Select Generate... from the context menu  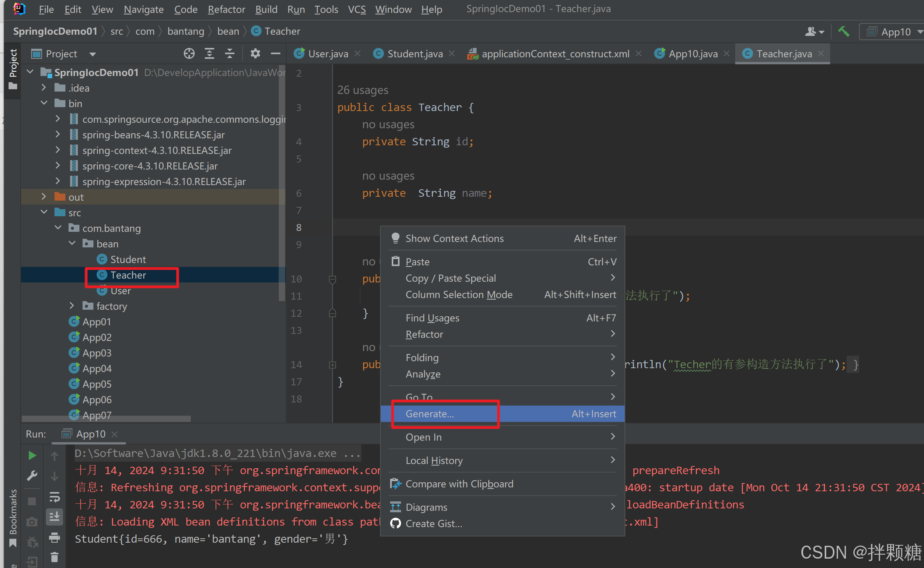(x=430, y=414)
